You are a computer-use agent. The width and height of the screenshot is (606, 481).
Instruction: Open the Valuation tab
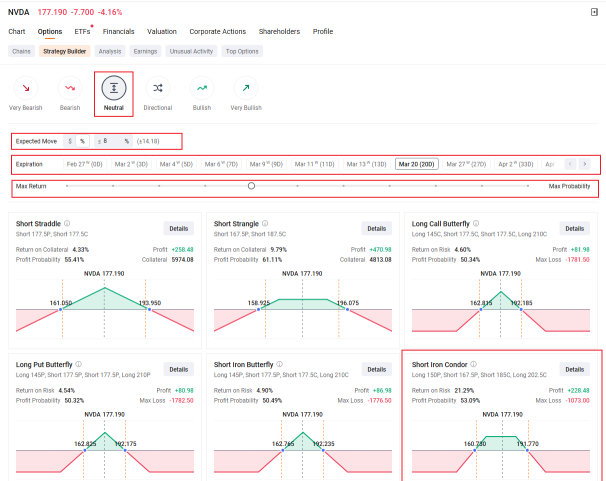click(162, 32)
